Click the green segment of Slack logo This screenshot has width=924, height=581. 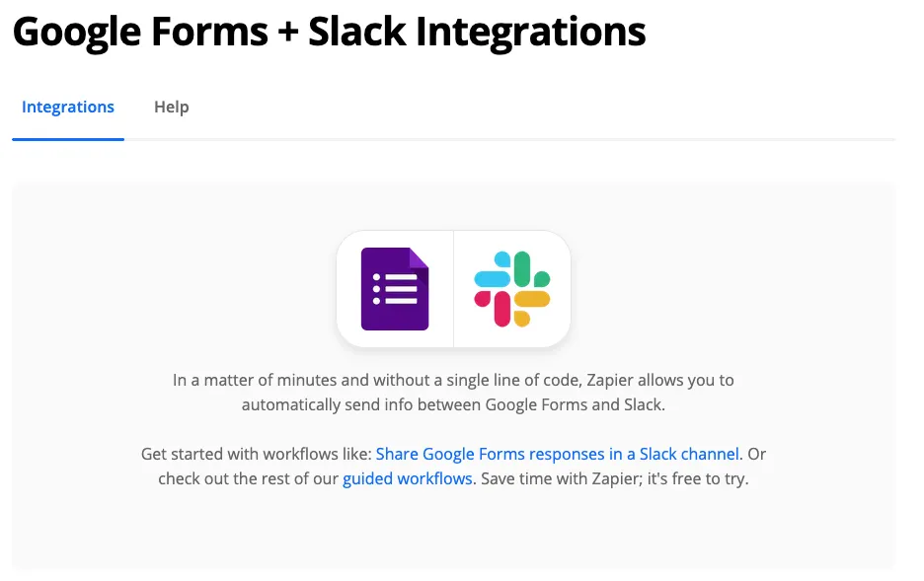pos(531,269)
